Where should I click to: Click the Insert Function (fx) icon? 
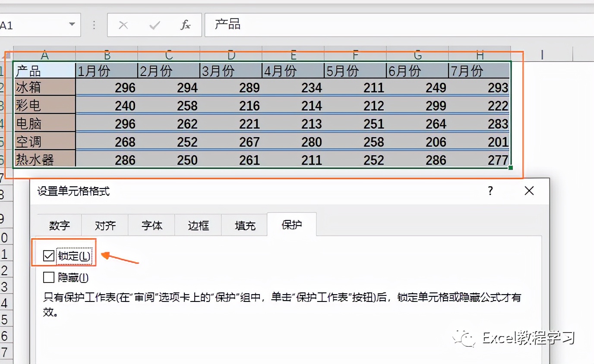[186, 25]
